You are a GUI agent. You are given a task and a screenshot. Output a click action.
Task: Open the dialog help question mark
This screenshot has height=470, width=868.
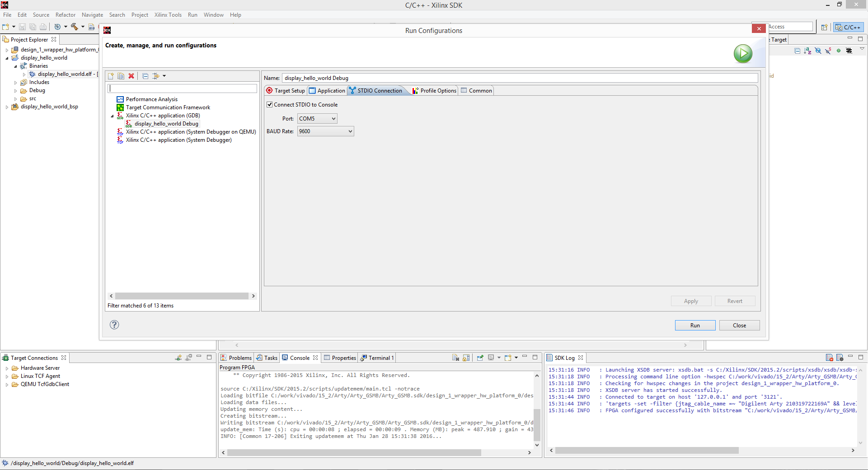114,325
